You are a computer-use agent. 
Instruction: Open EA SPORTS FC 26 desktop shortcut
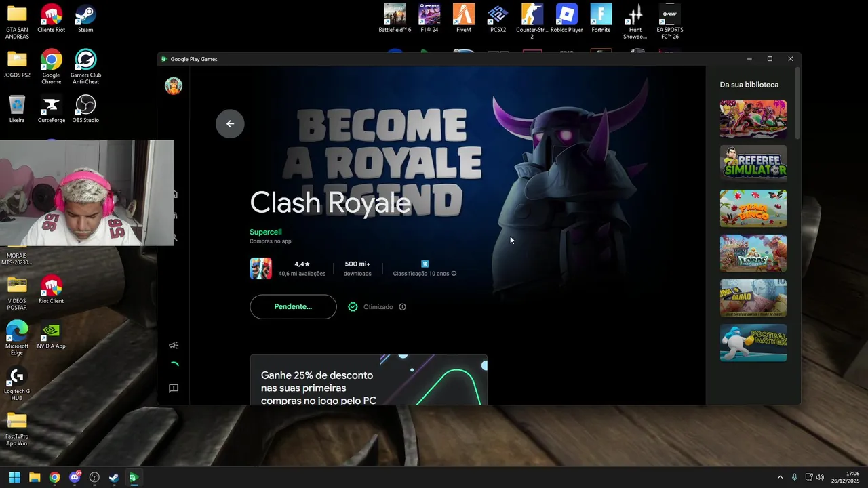[x=669, y=22]
